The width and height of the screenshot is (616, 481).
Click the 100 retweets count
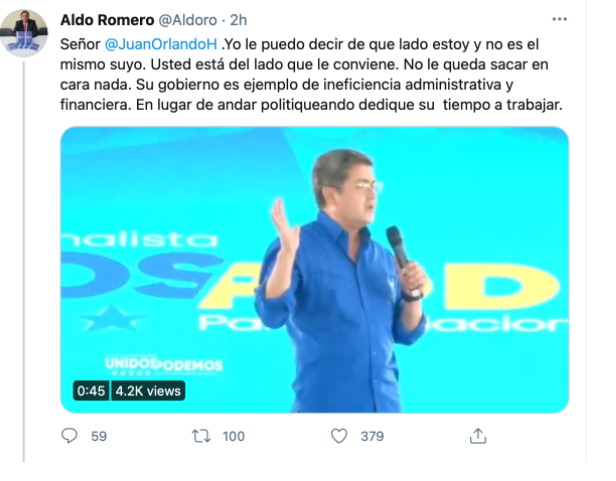234,436
